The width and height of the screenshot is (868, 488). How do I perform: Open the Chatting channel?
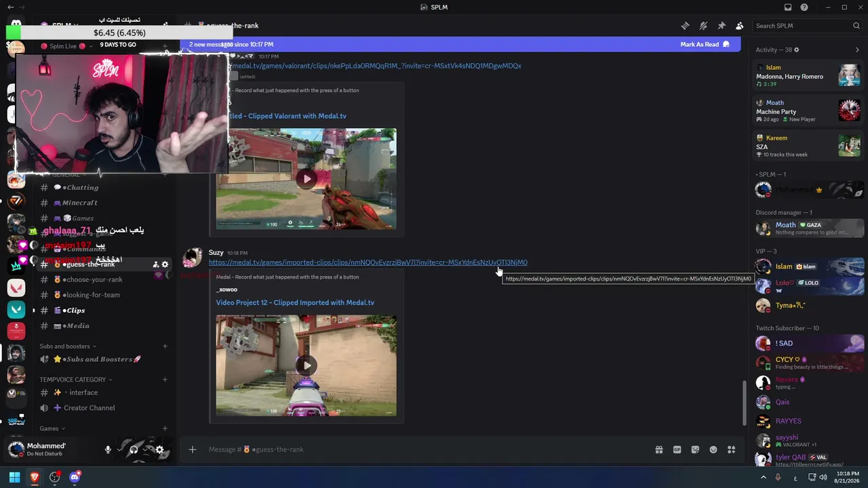pyautogui.click(x=104, y=187)
